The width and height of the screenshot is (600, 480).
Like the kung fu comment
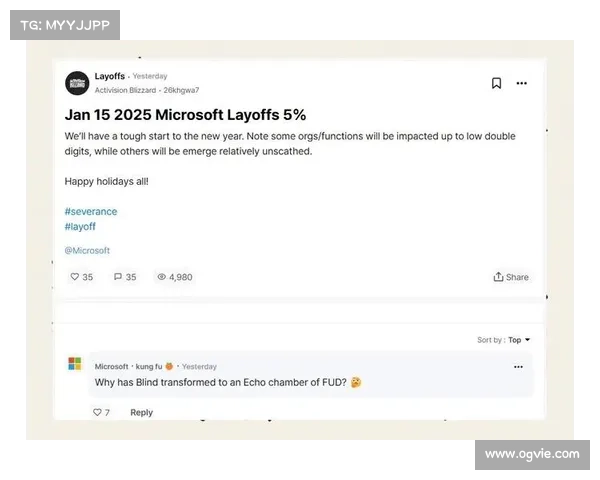(97, 412)
